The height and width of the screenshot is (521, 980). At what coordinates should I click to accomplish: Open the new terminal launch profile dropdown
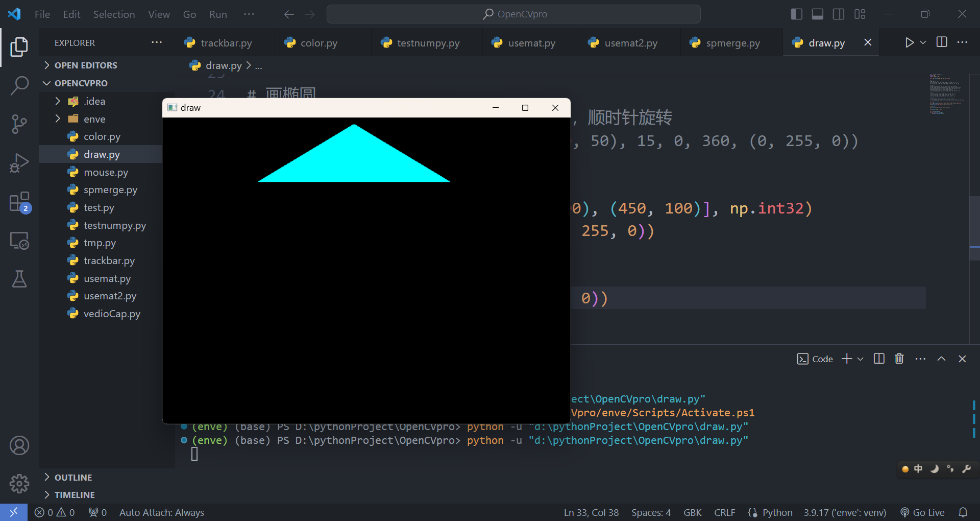click(x=860, y=359)
